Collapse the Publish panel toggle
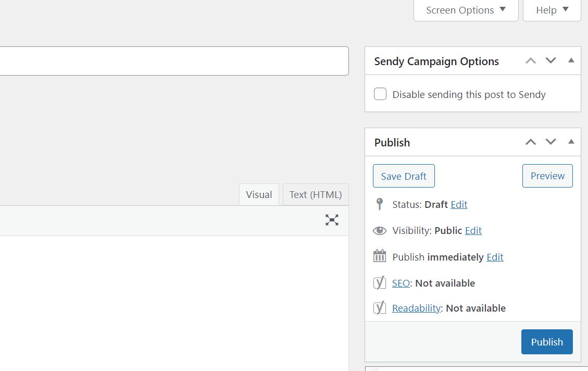Viewport: 588px width, 371px height. tap(571, 142)
